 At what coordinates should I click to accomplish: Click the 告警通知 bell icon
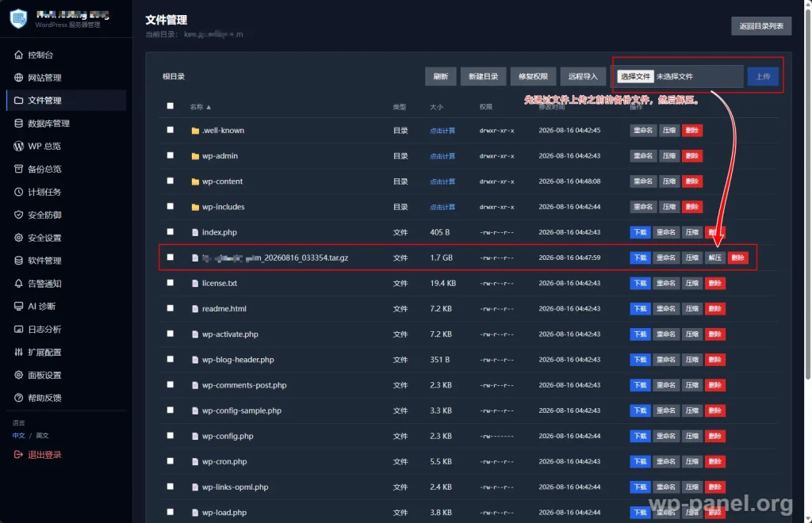(19, 284)
